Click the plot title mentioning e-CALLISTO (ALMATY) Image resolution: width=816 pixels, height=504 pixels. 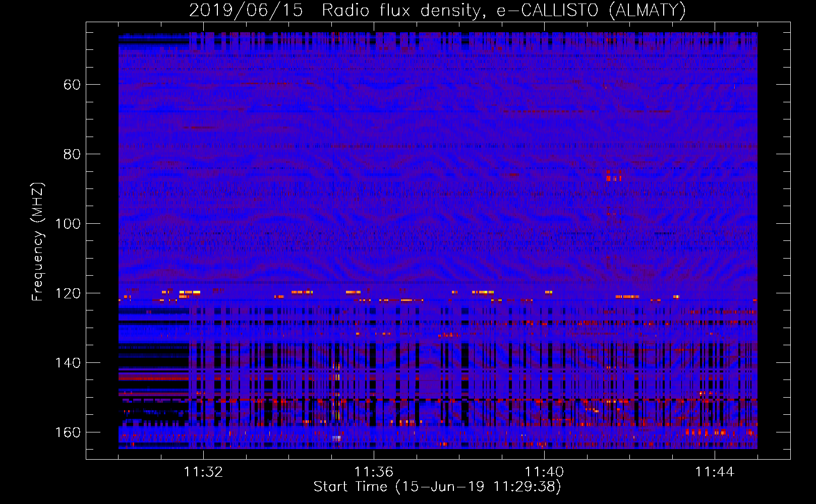pos(438,11)
